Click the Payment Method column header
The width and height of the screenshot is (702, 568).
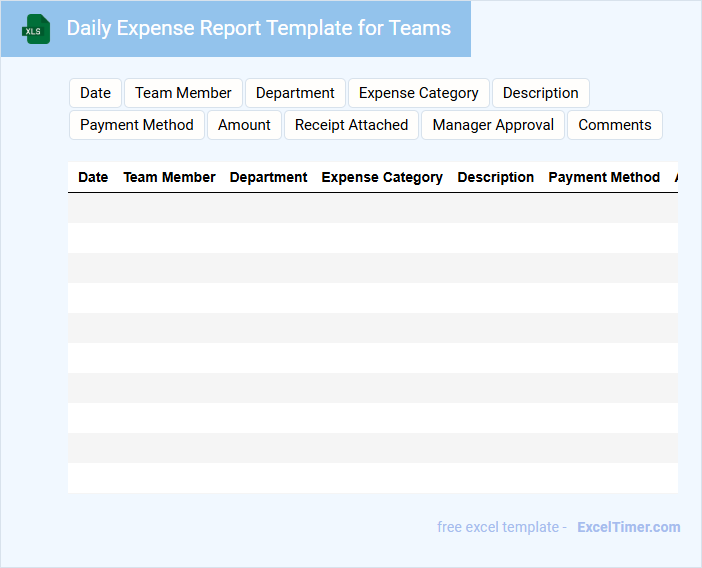tap(604, 177)
